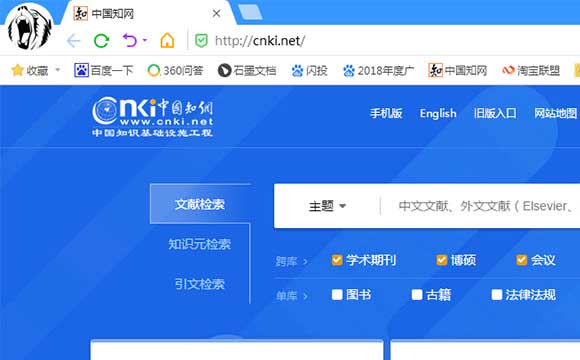Click the 跨库 cross-database label
Screen dimensions: 580x360
coord(287,262)
